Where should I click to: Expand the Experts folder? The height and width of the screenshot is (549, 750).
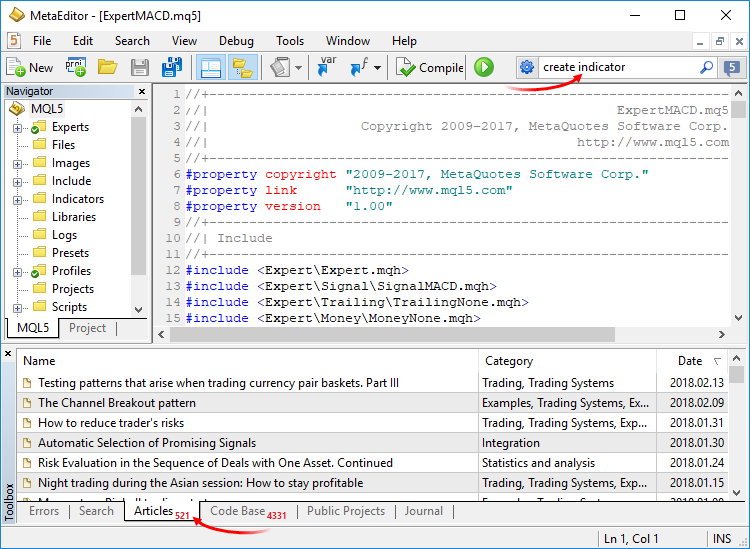coord(17,128)
